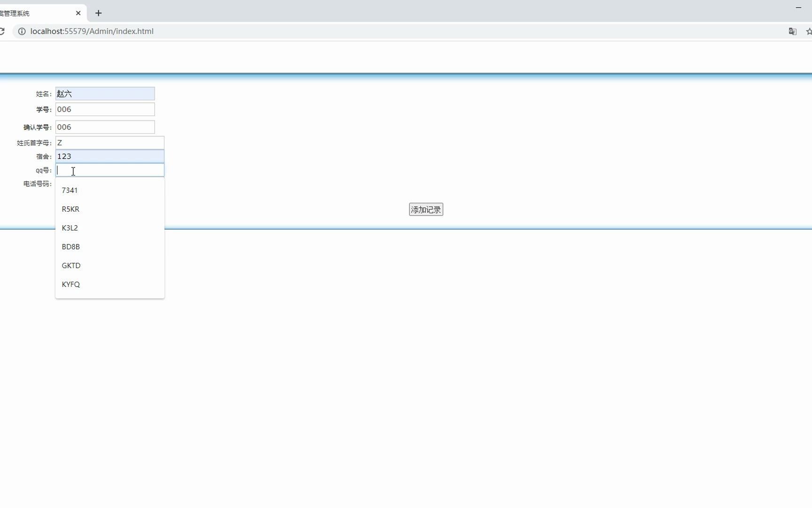Reload the current page
This screenshot has width=812, height=508.
coord(3,31)
